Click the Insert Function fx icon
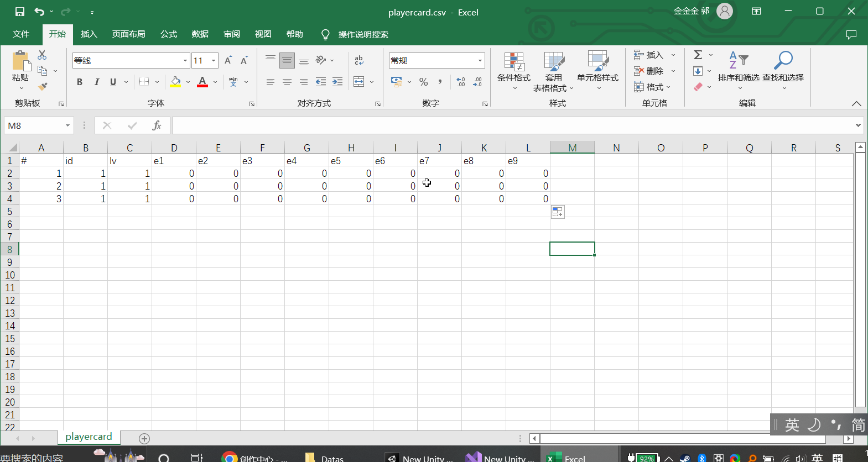868x462 pixels. [x=157, y=125]
